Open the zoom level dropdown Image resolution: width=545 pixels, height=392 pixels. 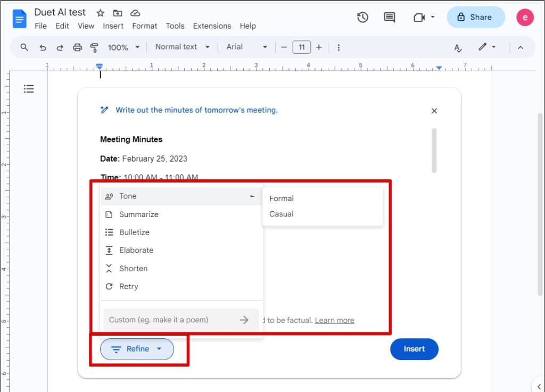pos(123,47)
